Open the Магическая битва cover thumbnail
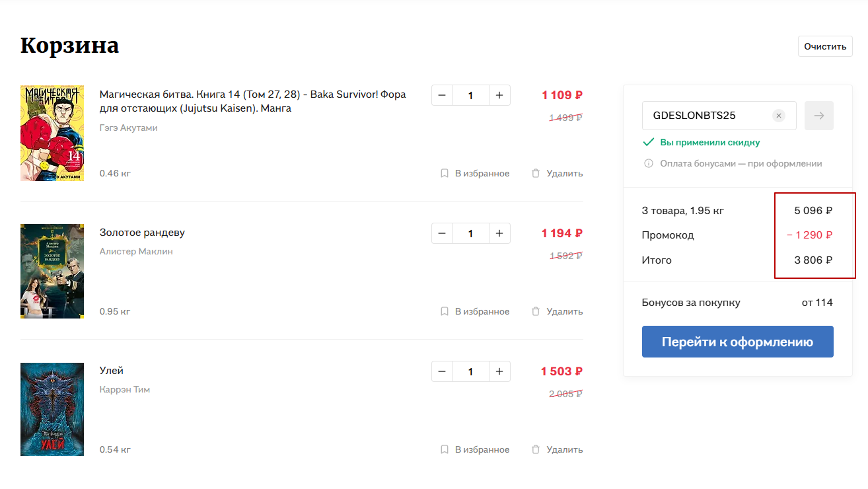This screenshot has width=868, height=489. click(52, 133)
